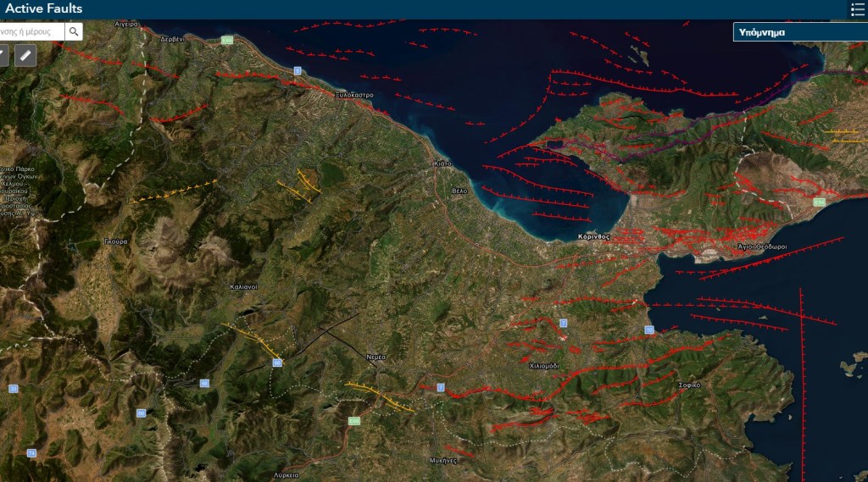Click the long vertical red fault line
The width and height of the screenshot is (868, 482).
[802, 381]
